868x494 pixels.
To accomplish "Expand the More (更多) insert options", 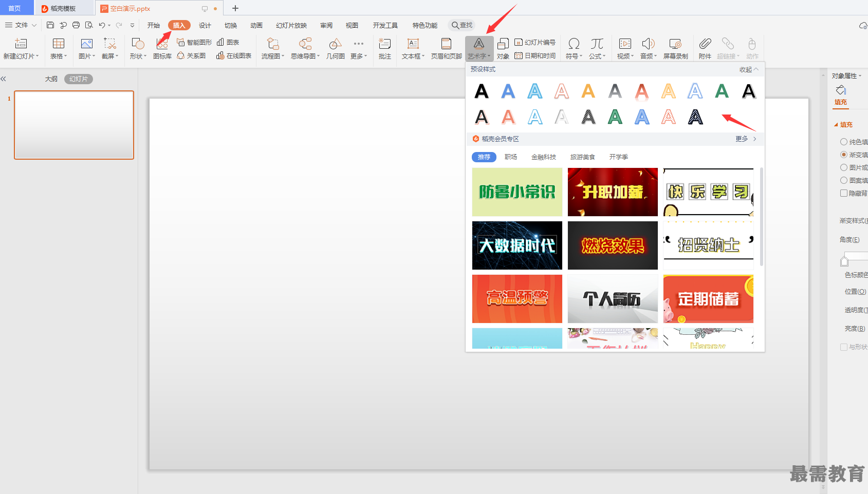I will click(359, 49).
